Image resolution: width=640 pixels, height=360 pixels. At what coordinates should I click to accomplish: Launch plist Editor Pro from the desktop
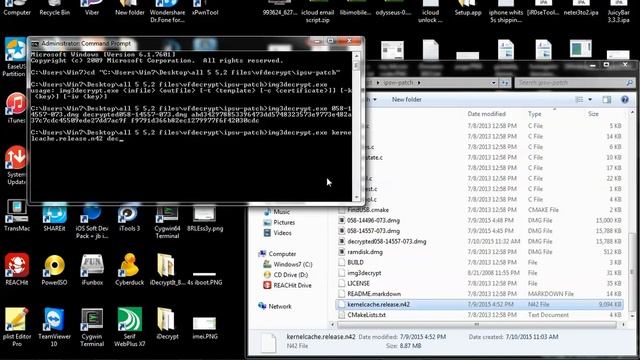pyautogui.click(x=17, y=327)
